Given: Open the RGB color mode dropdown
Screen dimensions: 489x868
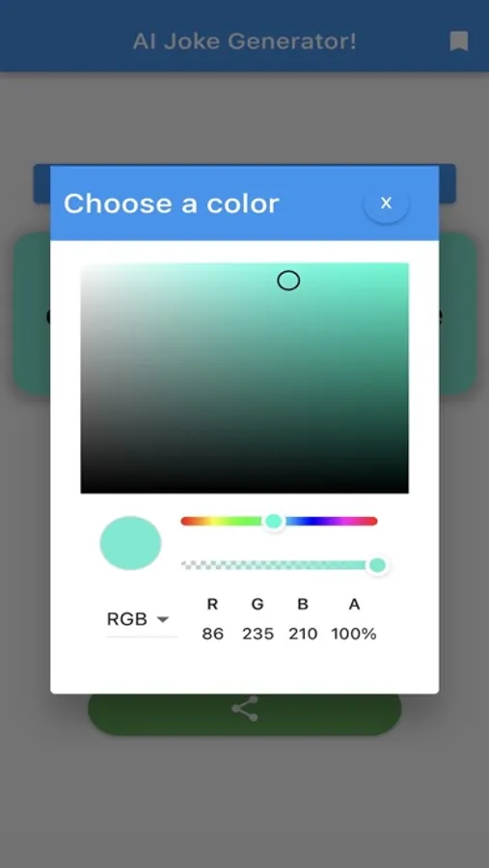Looking at the screenshot, I should tap(141, 619).
